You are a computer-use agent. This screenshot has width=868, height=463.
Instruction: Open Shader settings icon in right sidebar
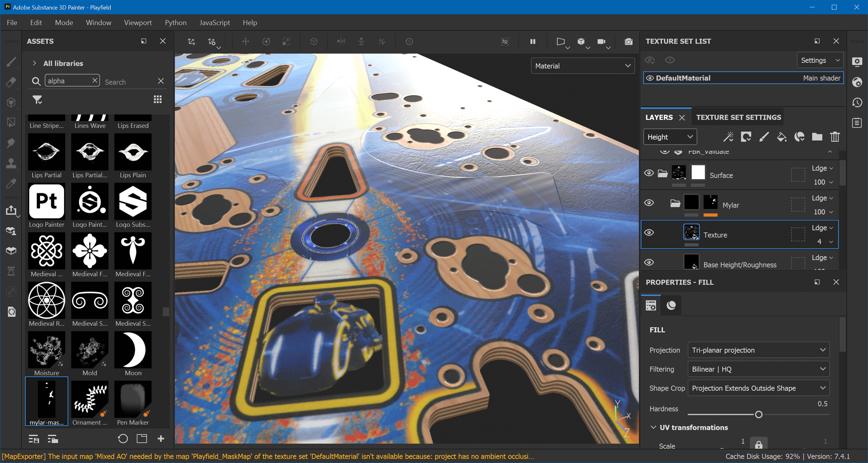(857, 82)
